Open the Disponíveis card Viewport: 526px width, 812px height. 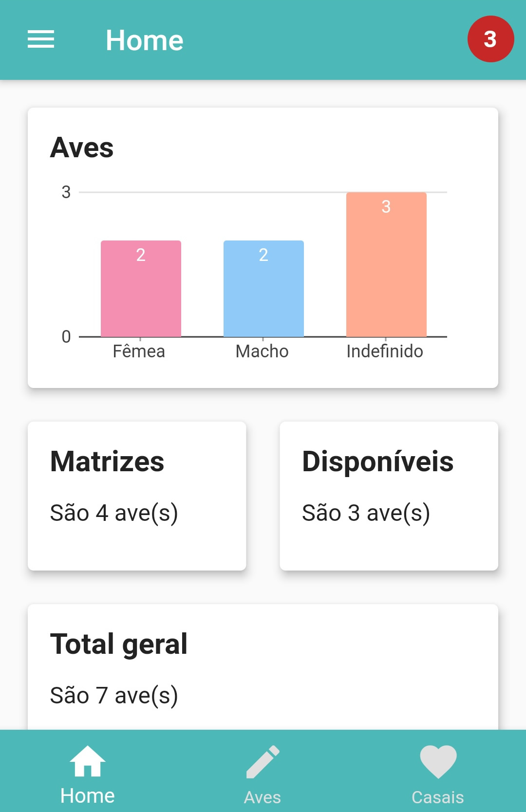(x=389, y=496)
